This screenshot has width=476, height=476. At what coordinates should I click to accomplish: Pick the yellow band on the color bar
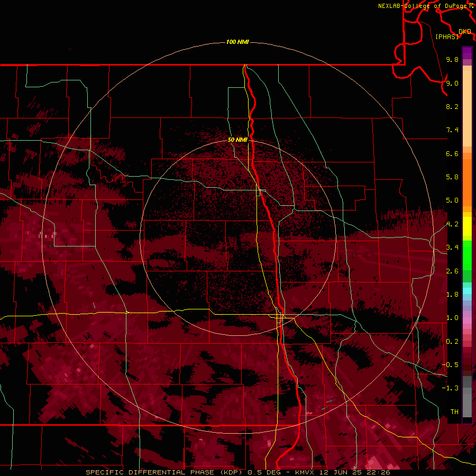pyautogui.click(x=467, y=226)
